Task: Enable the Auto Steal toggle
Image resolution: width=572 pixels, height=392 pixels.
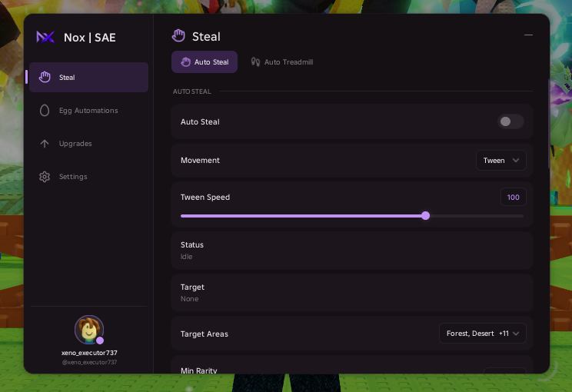Action: pyautogui.click(x=510, y=121)
